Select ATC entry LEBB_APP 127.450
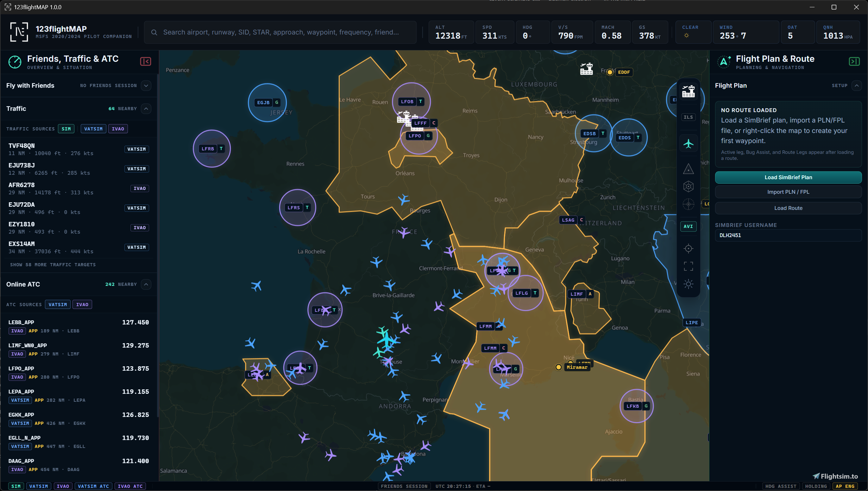868x491 pixels. click(x=79, y=326)
